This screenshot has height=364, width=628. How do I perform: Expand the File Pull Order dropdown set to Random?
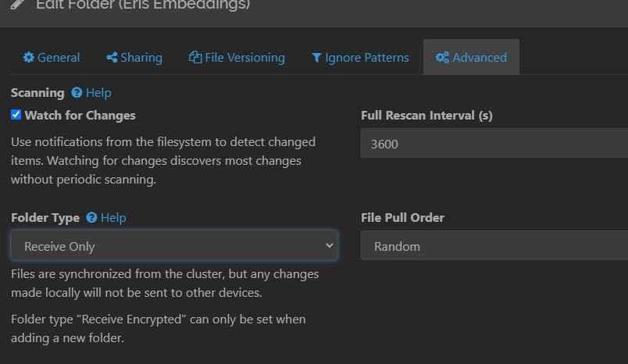[x=494, y=246]
